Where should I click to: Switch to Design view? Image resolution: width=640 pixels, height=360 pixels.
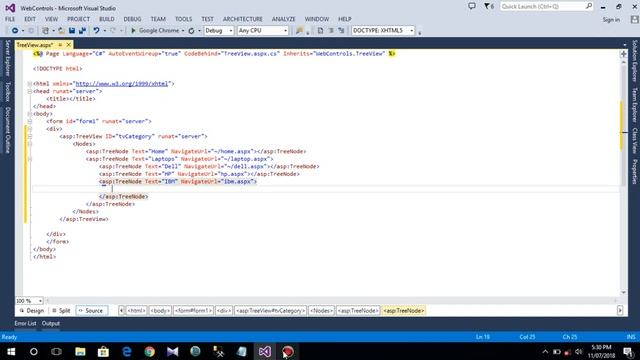(x=32, y=311)
